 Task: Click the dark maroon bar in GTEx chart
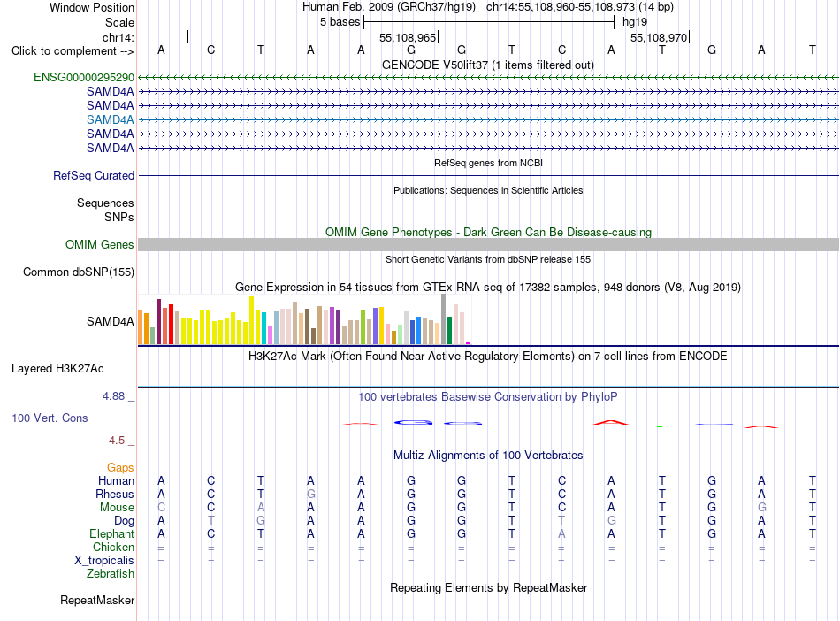click(x=158, y=321)
